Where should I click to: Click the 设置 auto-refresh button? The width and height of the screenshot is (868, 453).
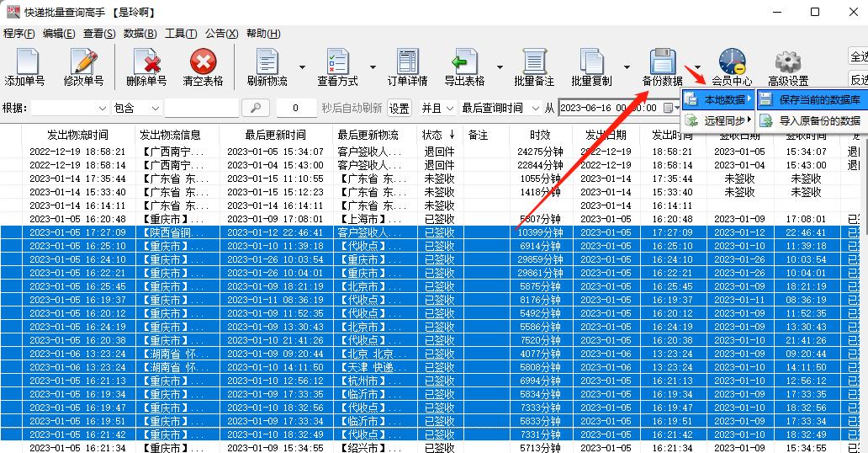pyautogui.click(x=400, y=108)
